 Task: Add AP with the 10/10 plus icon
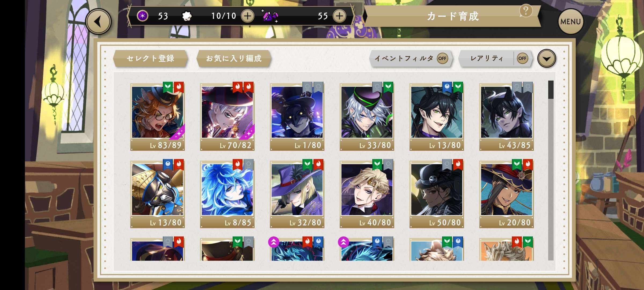[x=247, y=16]
